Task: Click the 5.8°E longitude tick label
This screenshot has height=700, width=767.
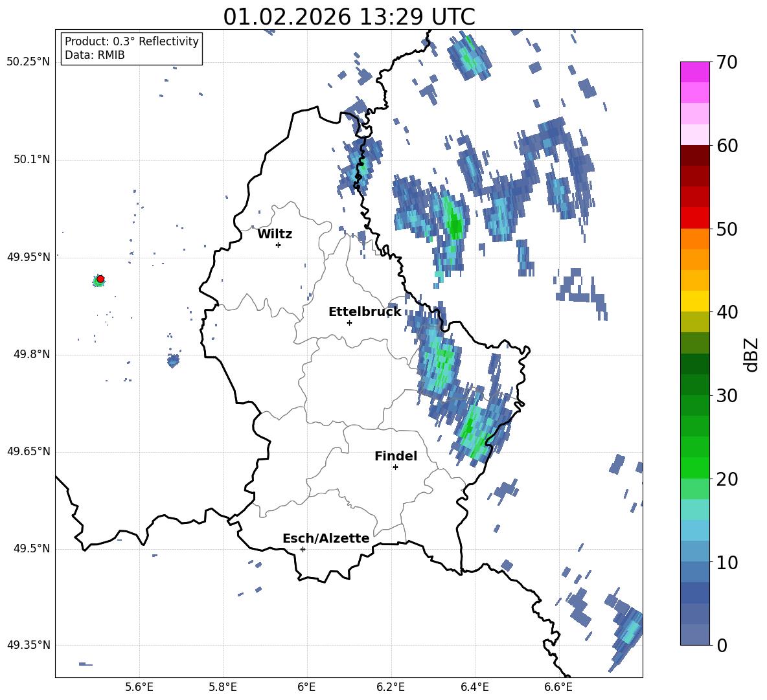Action: point(223,687)
